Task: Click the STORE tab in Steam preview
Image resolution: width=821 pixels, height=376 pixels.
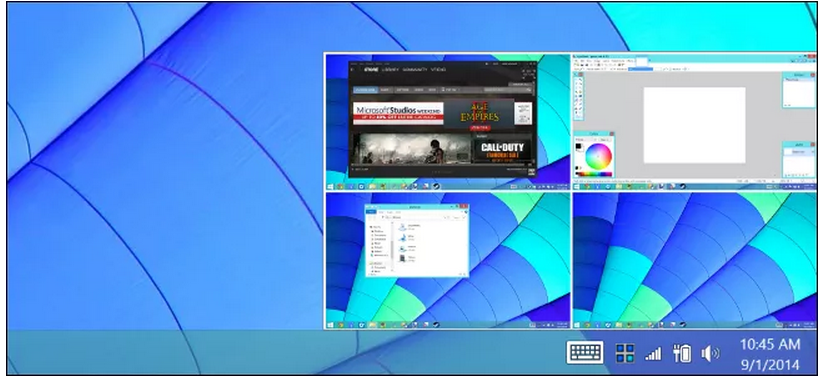Action: coord(371,69)
